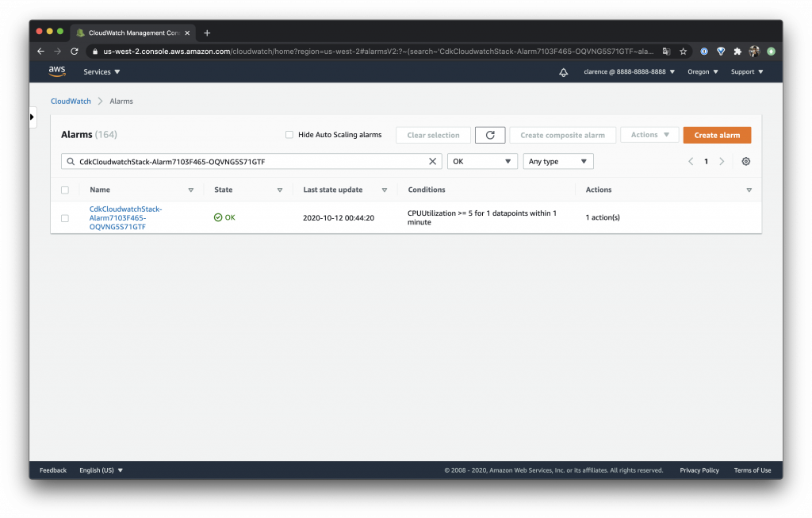The width and height of the screenshot is (812, 518).
Task: Open a new browser tab
Action: (x=207, y=33)
